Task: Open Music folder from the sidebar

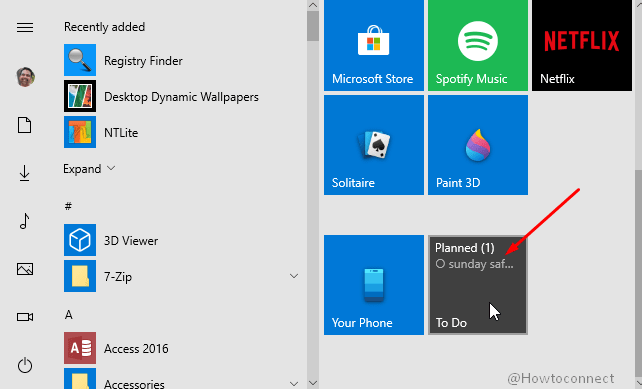Action: [25, 221]
